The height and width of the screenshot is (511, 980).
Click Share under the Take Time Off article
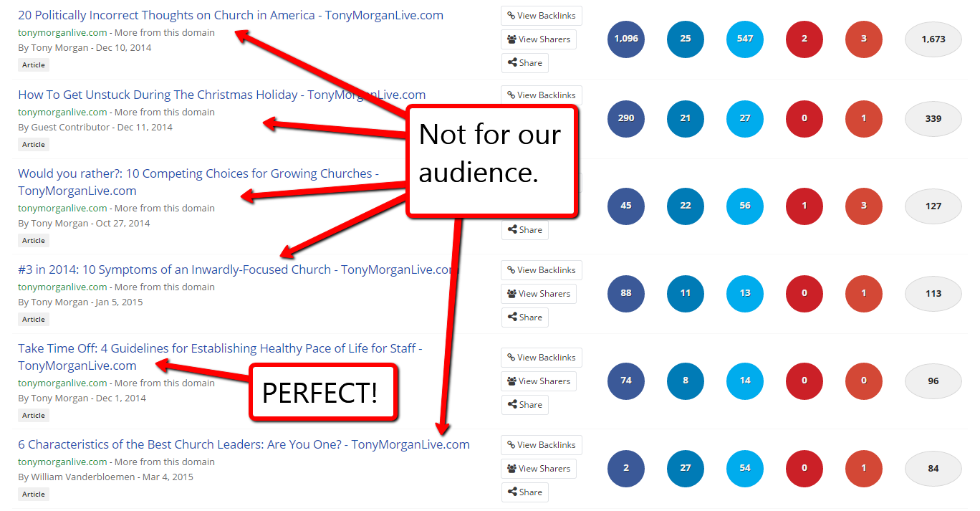pos(524,404)
